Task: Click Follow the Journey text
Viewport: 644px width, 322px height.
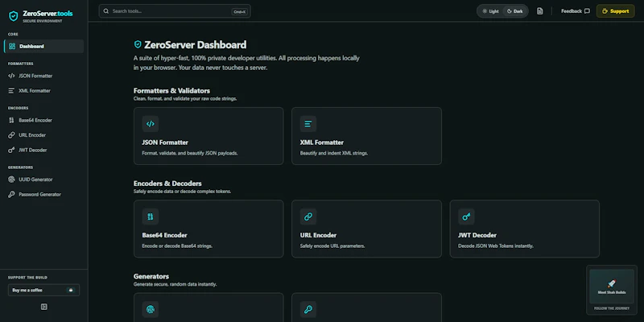Action: [612, 308]
